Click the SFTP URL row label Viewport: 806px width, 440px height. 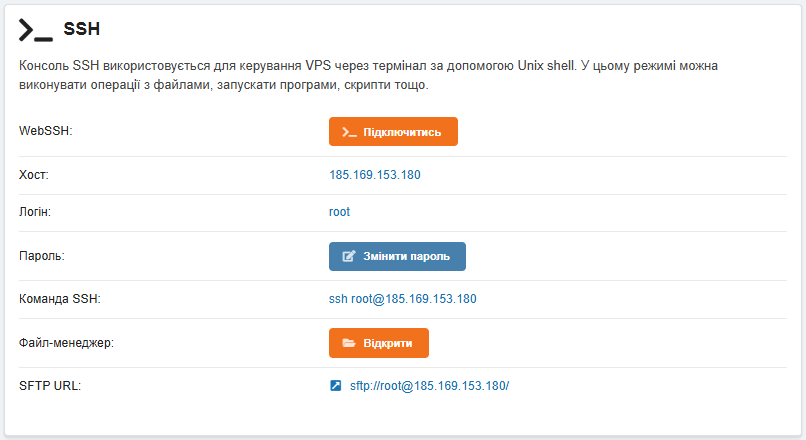pos(50,385)
